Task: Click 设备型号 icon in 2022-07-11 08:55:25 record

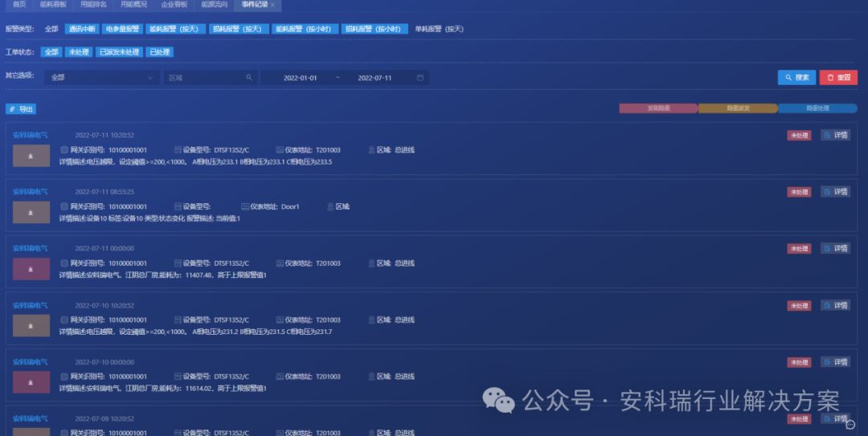Action: click(178, 206)
